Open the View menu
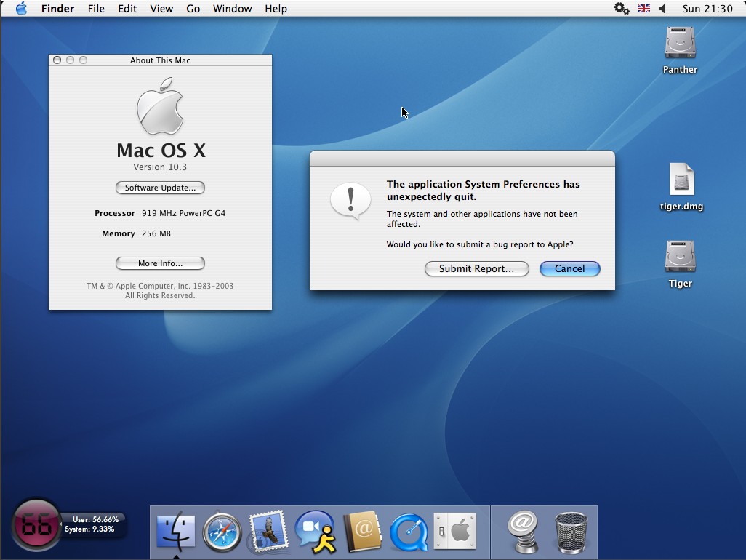746x560 pixels. [x=161, y=9]
